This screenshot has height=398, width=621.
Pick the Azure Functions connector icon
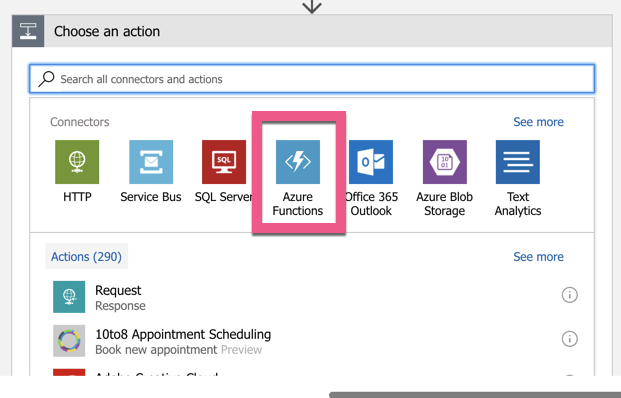click(x=298, y=162)
